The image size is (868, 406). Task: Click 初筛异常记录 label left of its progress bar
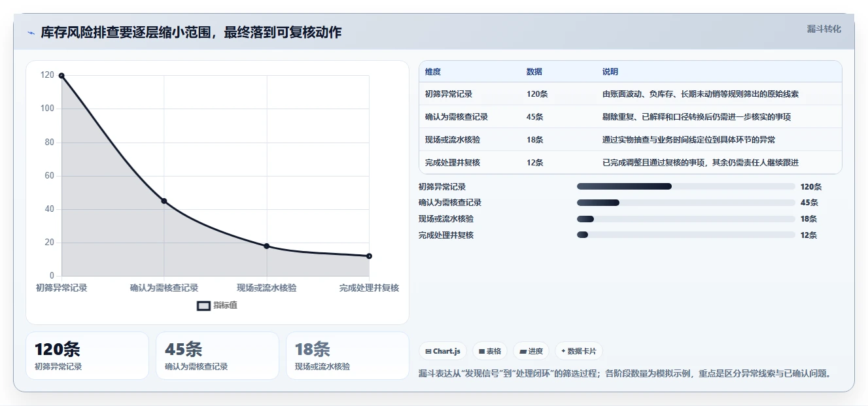tap(442, 187)
